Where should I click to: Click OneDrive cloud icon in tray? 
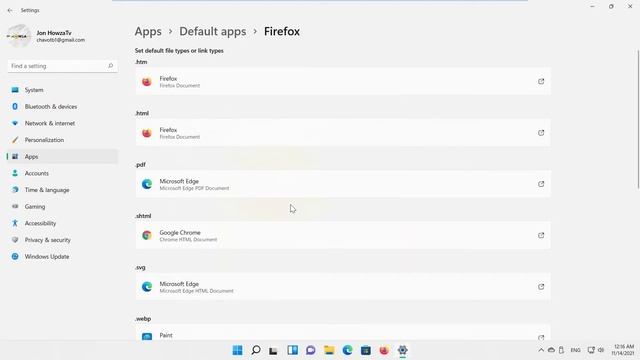551,350
